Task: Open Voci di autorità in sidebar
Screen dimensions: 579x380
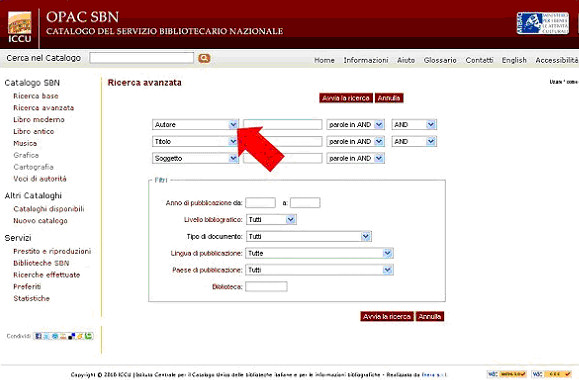Action: [x=40, y=179]
